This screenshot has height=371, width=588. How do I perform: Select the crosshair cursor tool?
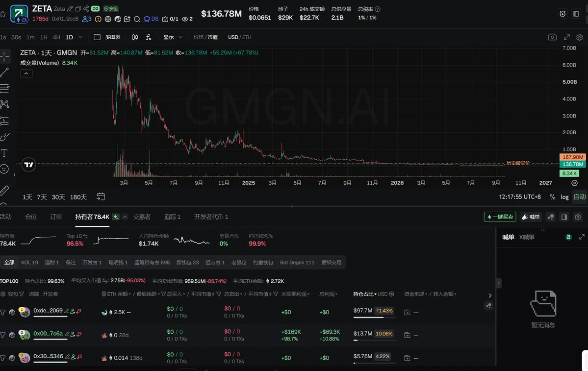(4, 56)
